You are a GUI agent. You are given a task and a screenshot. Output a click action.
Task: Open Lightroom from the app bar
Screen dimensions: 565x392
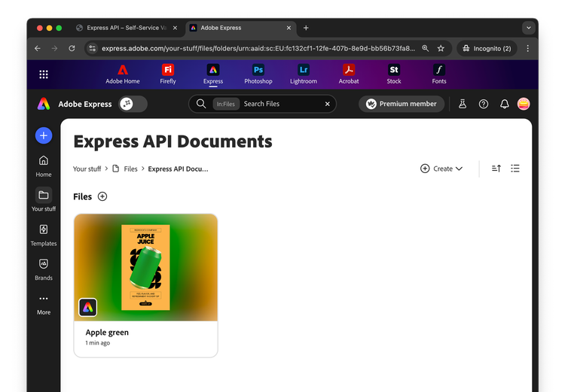point(304,74)
